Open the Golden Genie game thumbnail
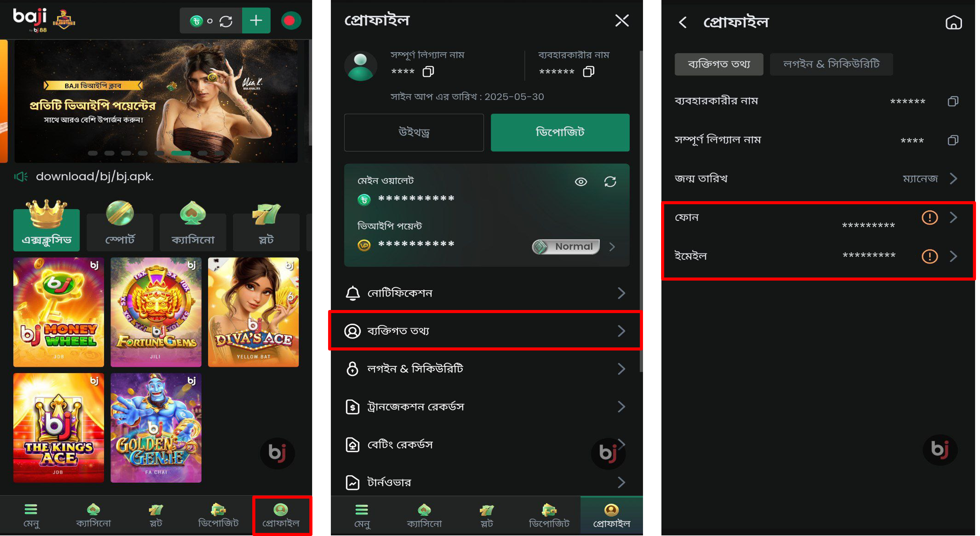 coord(156,428)
